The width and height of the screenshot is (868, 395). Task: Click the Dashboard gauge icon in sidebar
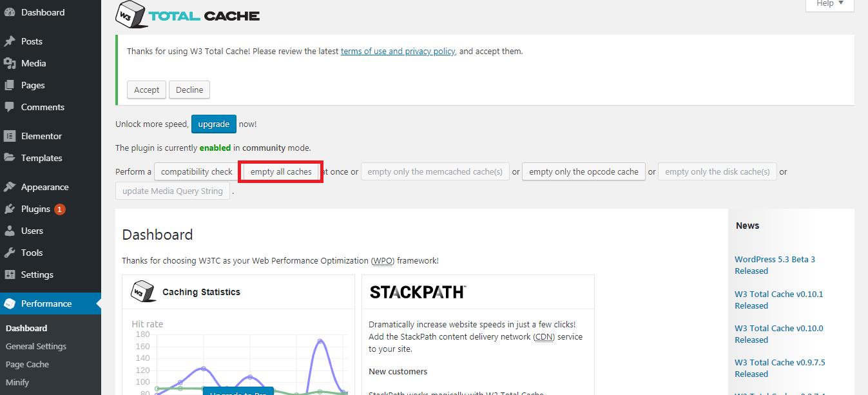(10, 12)
